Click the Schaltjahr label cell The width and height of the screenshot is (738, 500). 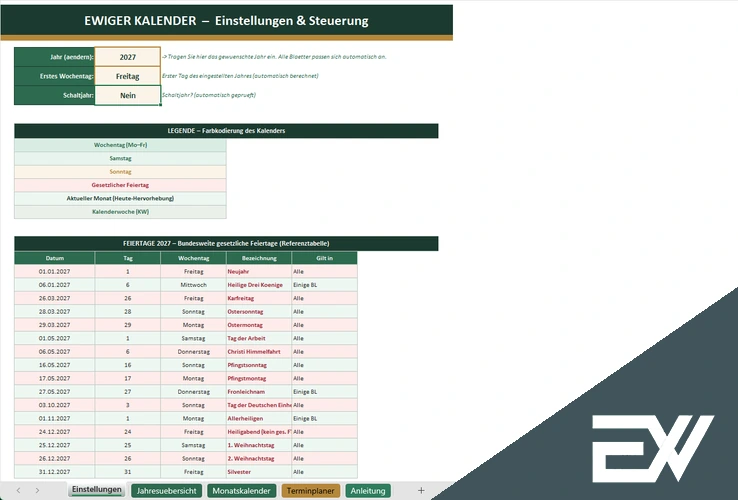(x=55, y=95)
